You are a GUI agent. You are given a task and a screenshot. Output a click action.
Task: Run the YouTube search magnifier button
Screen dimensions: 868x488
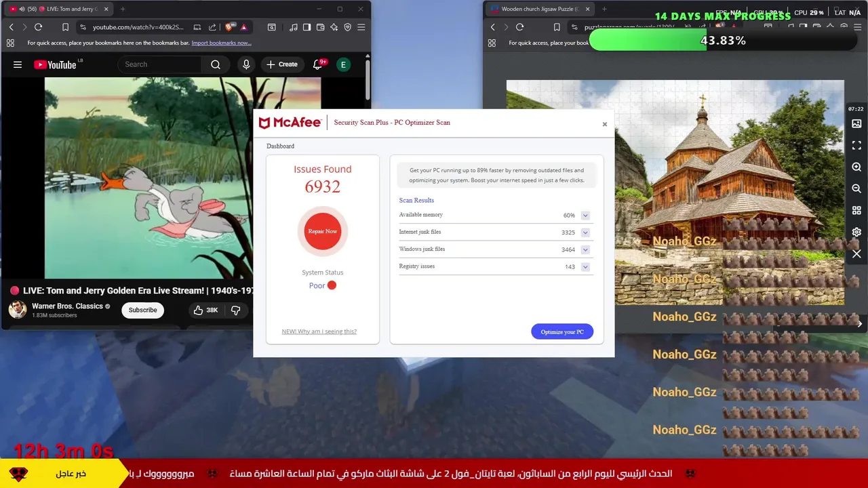(216, 64)
